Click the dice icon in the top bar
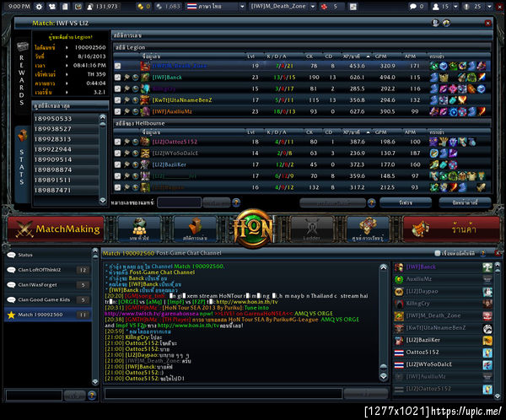Image resolution: width=506 pixels, height=420 pixels. tap(324, 7)
